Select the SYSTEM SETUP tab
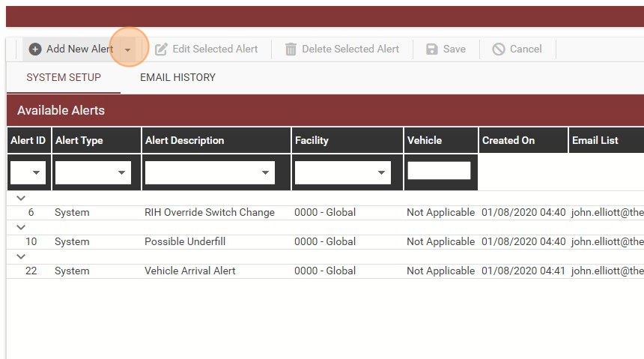This screenshot has height=359, width=644. [64, 77]
